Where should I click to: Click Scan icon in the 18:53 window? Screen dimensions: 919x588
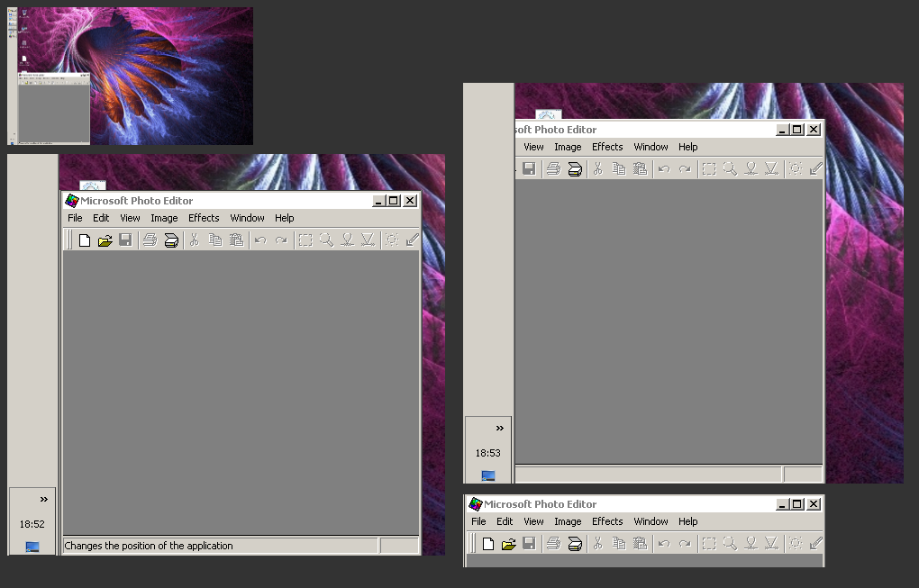pos(575,169)
